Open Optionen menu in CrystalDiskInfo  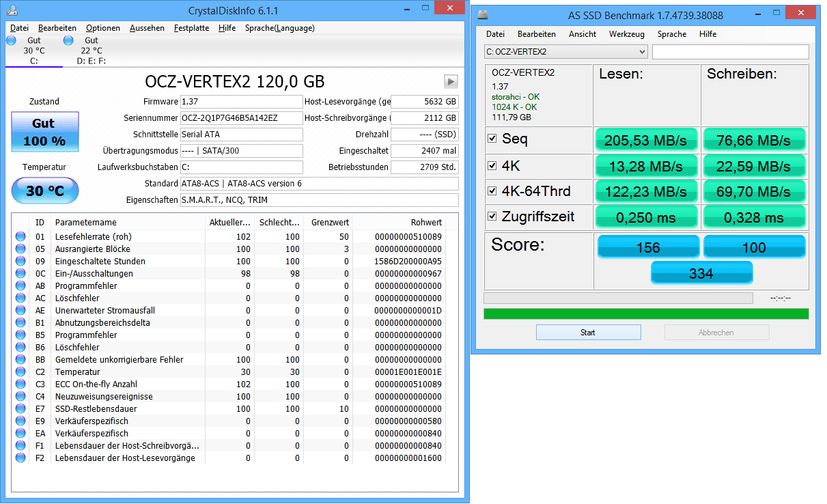point(103,28)
